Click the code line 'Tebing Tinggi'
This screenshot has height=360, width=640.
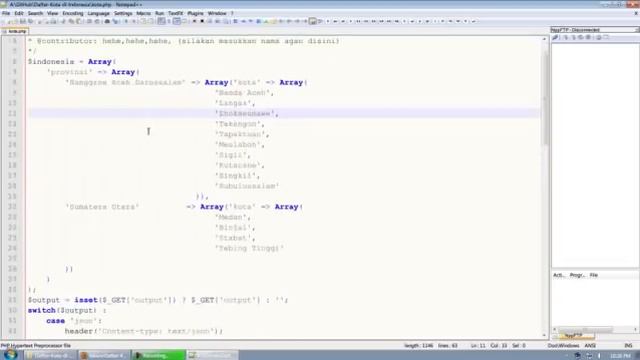click(x=249, y=248)
